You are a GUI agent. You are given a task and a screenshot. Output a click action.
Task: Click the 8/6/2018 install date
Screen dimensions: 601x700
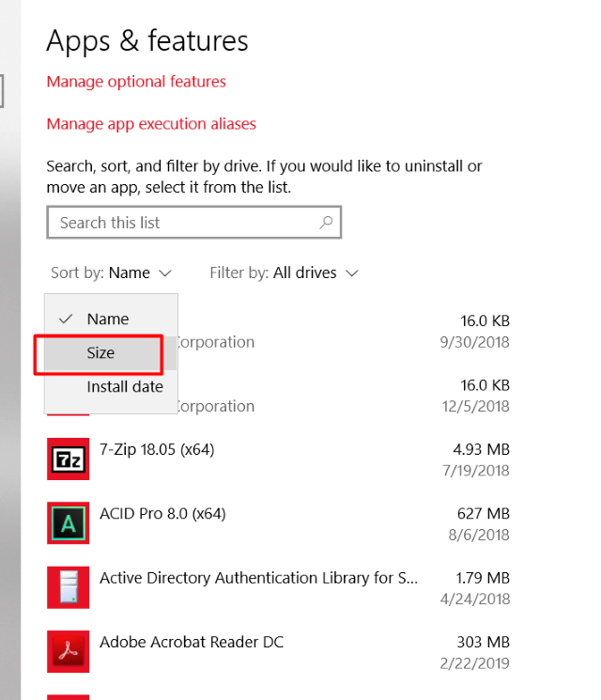click(479, 535)
